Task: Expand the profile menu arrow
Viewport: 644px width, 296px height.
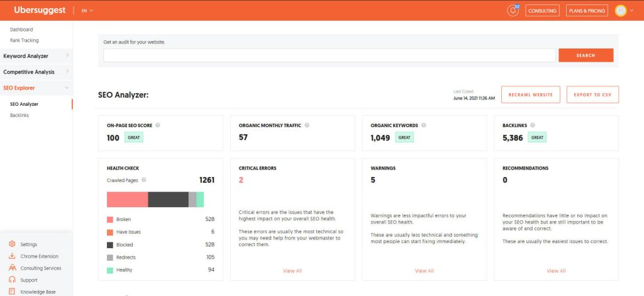Action: (631, 11)
